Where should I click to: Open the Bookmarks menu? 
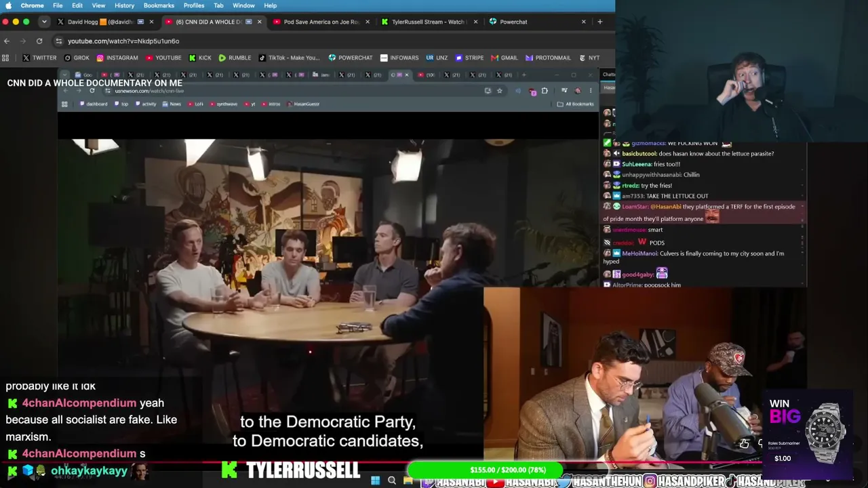pos(159,5)
